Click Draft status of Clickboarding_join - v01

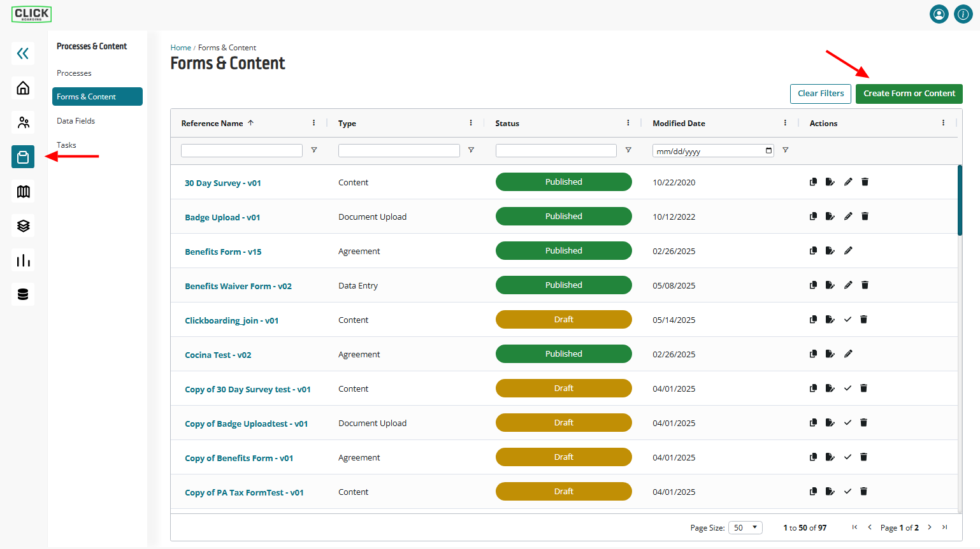tap(564, 320)
